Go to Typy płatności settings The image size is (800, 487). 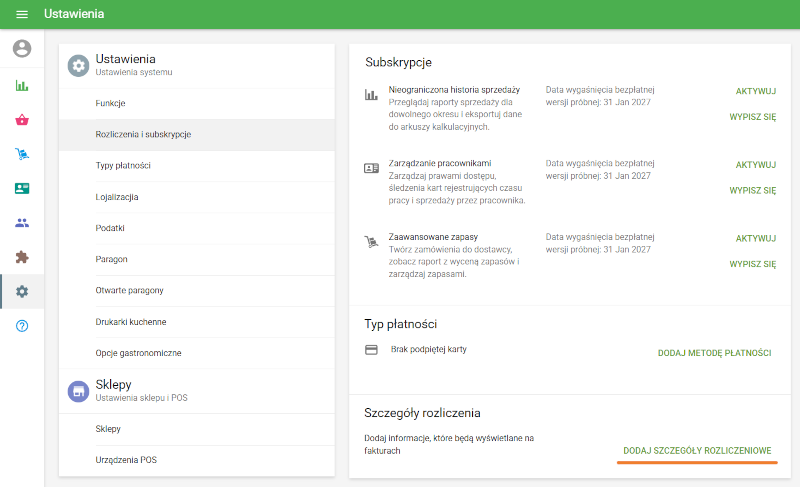[123, 165]
